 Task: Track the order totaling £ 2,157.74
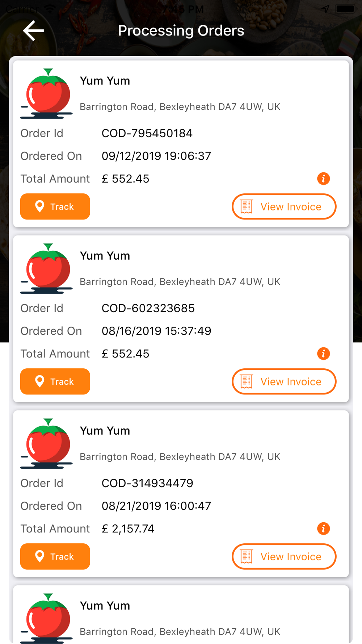55,556
